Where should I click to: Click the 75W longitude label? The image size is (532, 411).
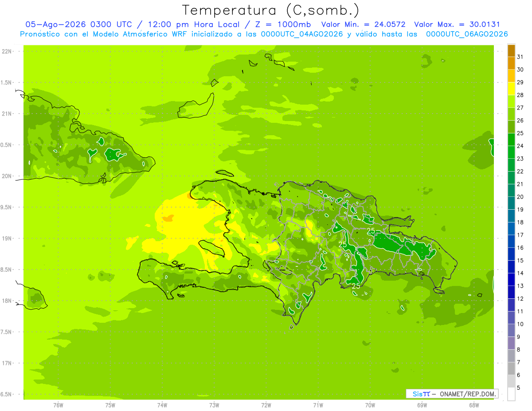click(110, 405)
